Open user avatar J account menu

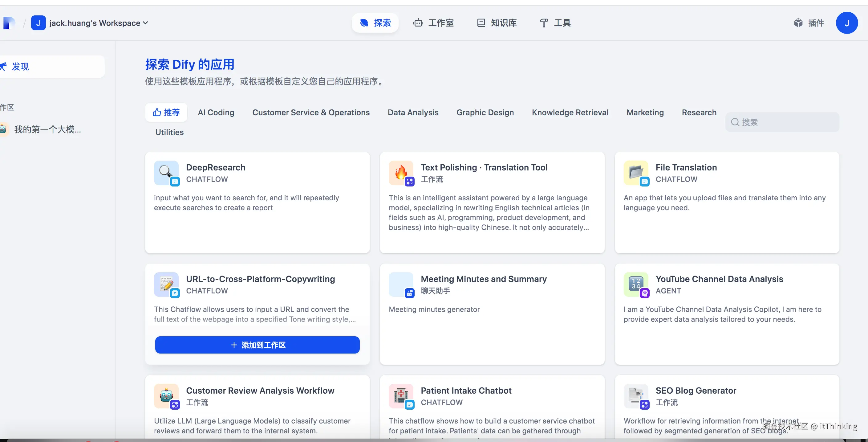coord(846,23)
